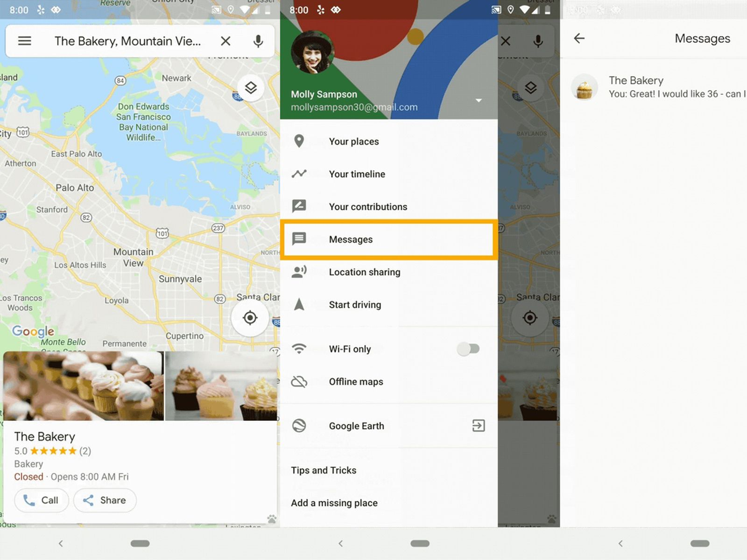Toggle the Wi-Fi only switch
Viewport: 747px width, 560px height.
point(468,349)
